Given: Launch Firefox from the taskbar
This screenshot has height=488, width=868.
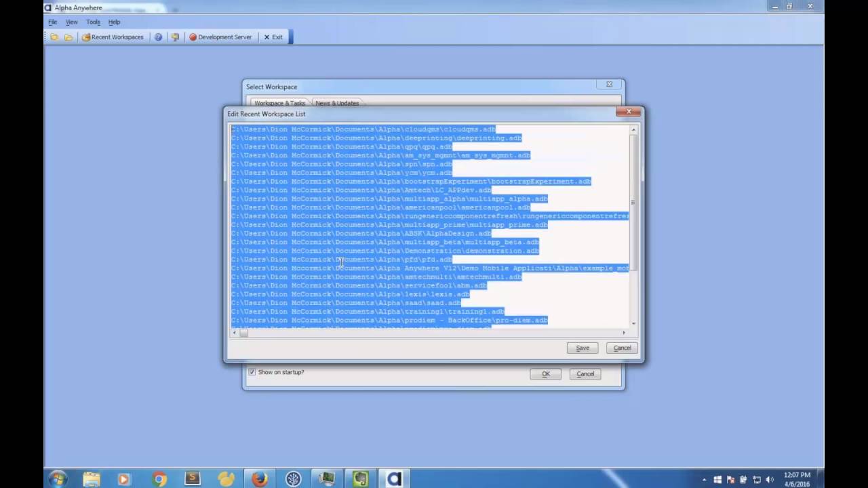Looking at the screenshot, I should (260, 479).
